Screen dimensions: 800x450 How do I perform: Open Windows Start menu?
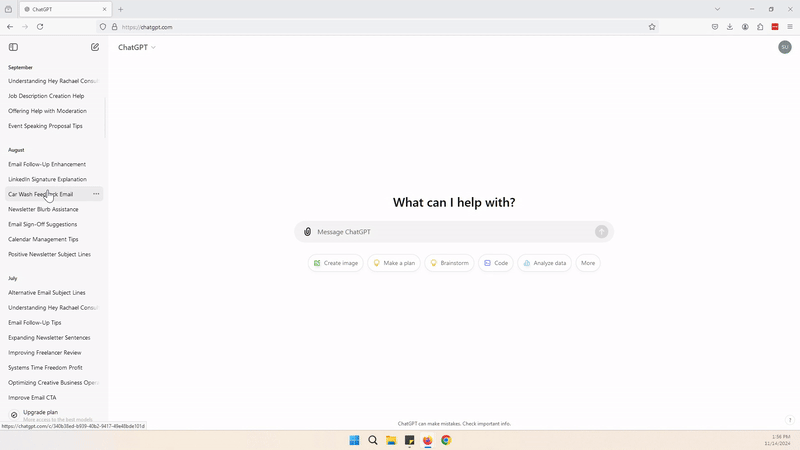tap(354, 440)
